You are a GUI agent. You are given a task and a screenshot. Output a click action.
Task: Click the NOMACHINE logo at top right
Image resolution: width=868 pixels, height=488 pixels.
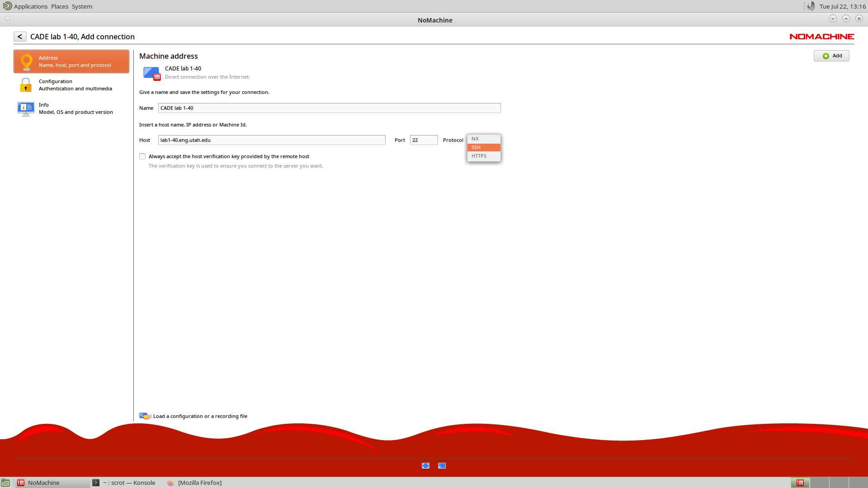(x=822, y=37)
